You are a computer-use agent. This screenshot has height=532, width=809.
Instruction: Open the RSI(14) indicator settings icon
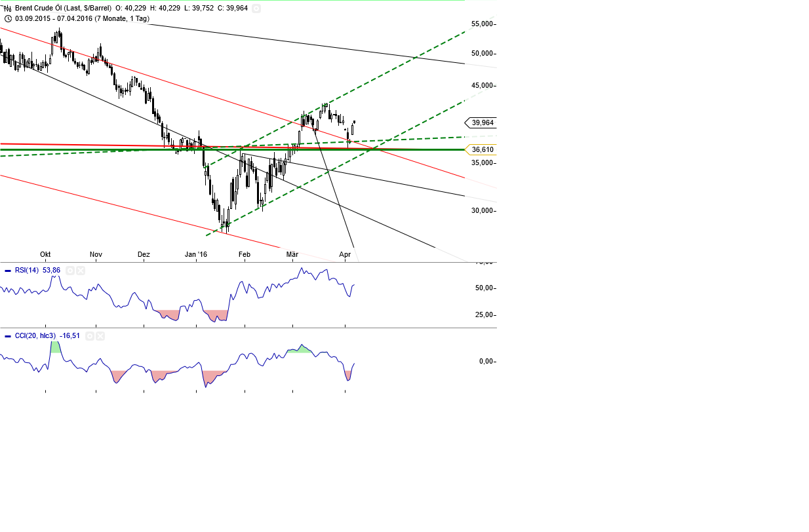70,271
